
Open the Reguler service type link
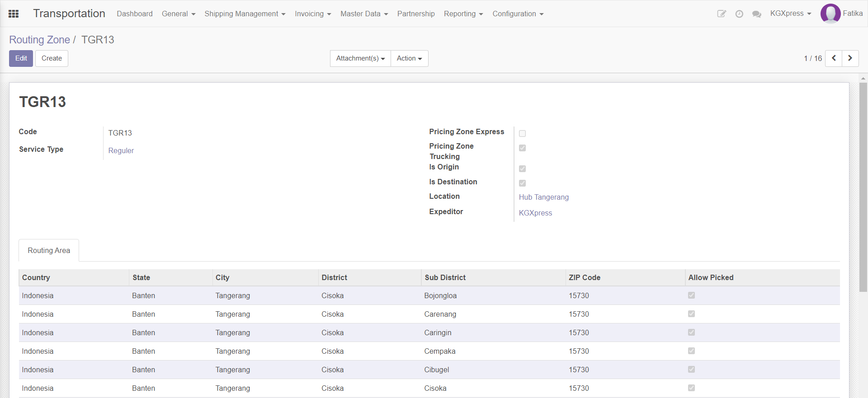121,150
